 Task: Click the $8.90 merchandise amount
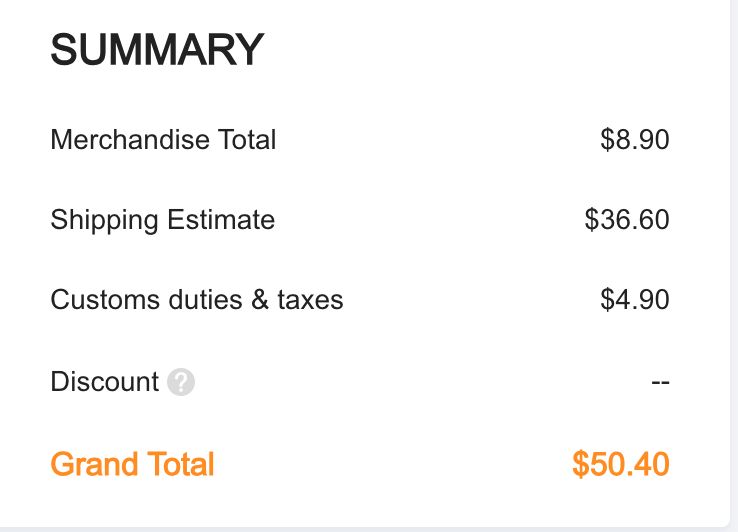pos(634,140)
